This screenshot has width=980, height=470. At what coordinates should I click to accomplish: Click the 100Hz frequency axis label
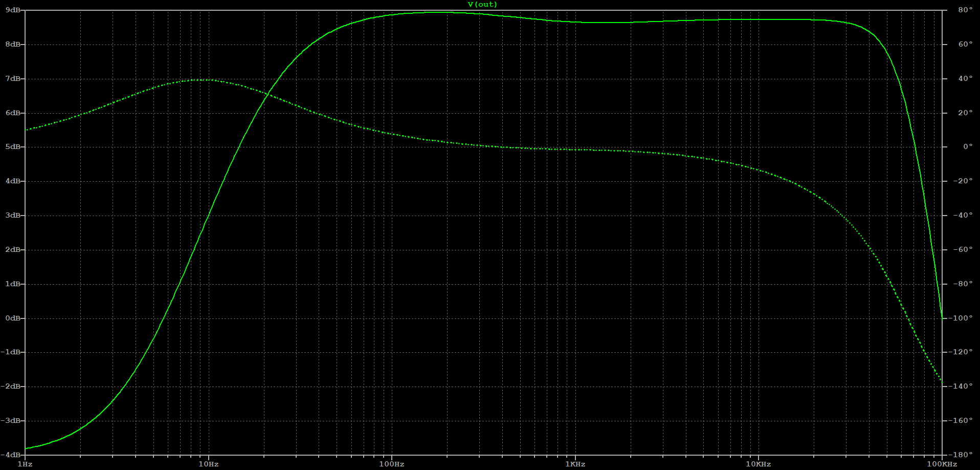[x=392, y=464]
